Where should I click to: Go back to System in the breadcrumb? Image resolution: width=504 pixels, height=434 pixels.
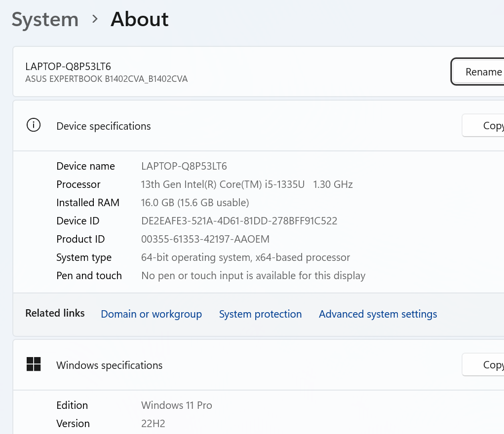tap(45, 20)
